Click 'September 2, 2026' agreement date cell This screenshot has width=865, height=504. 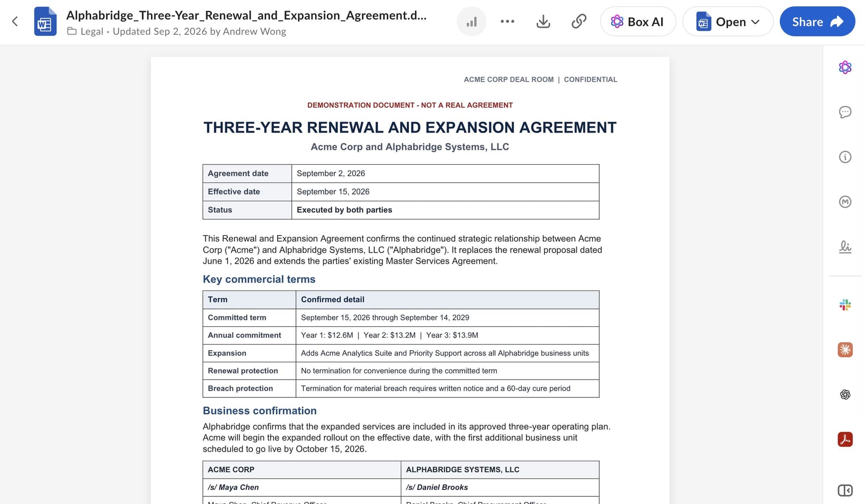click(445, 173)
